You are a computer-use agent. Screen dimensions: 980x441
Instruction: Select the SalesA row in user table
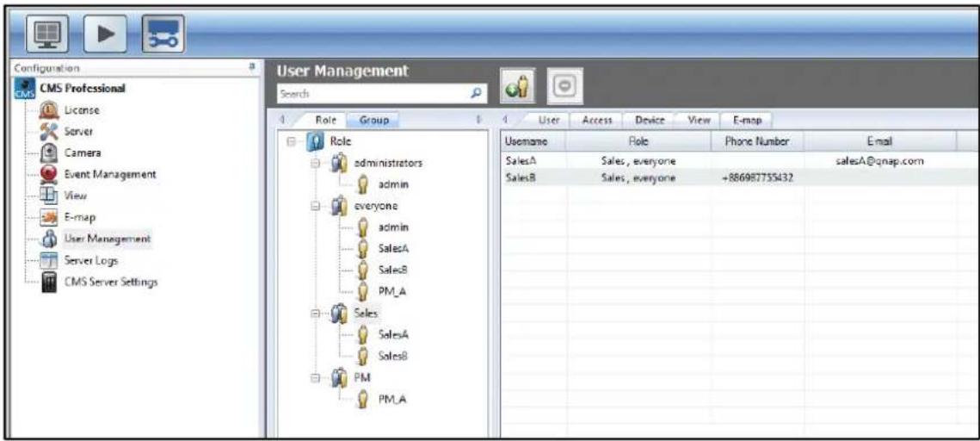[739, 161]
